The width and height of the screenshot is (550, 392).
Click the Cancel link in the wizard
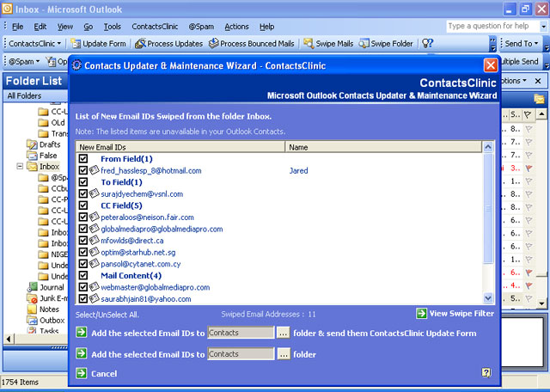(x=104, y=373)
